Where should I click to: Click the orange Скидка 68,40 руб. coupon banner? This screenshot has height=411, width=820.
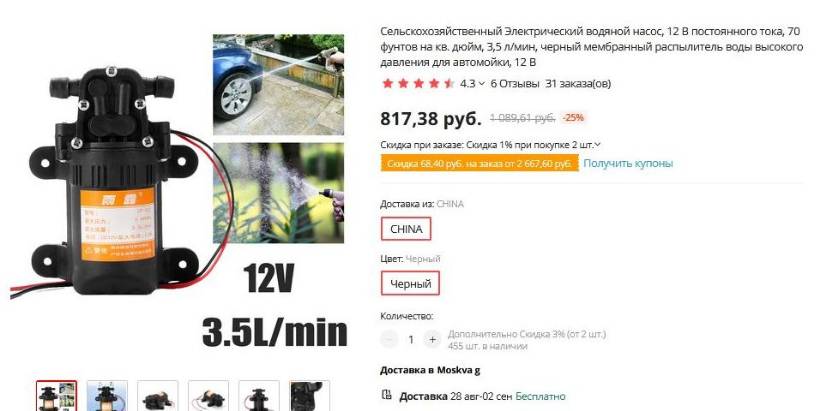pyautogui.click(x=480, y=164)
